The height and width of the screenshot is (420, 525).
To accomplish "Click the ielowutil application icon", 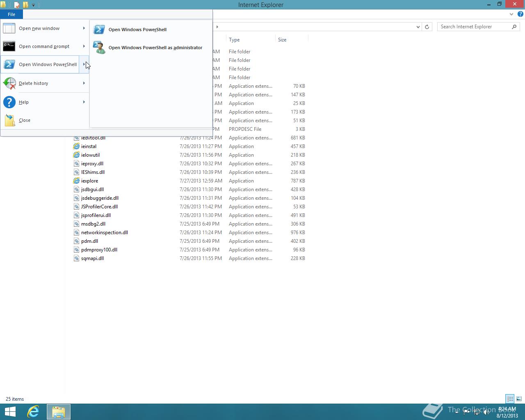I will pyautogui.click(x=76, y=155).
